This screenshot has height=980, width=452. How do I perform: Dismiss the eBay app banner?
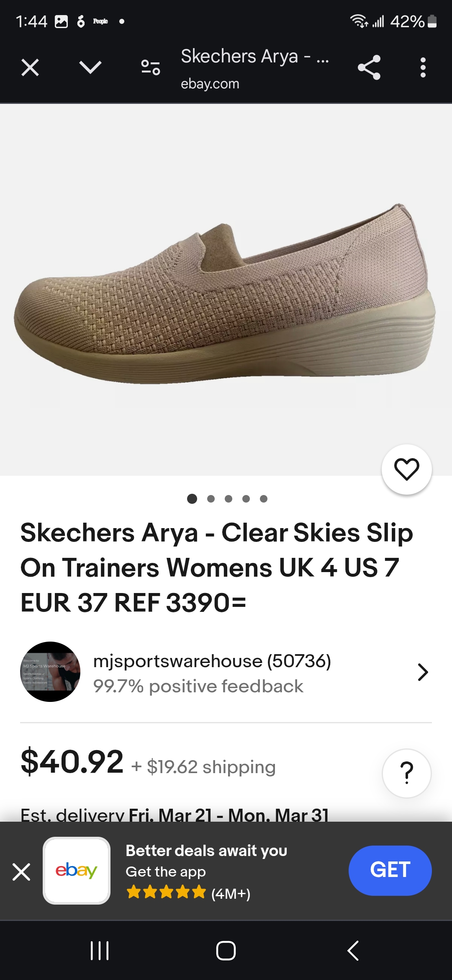(x=21, y=872)
